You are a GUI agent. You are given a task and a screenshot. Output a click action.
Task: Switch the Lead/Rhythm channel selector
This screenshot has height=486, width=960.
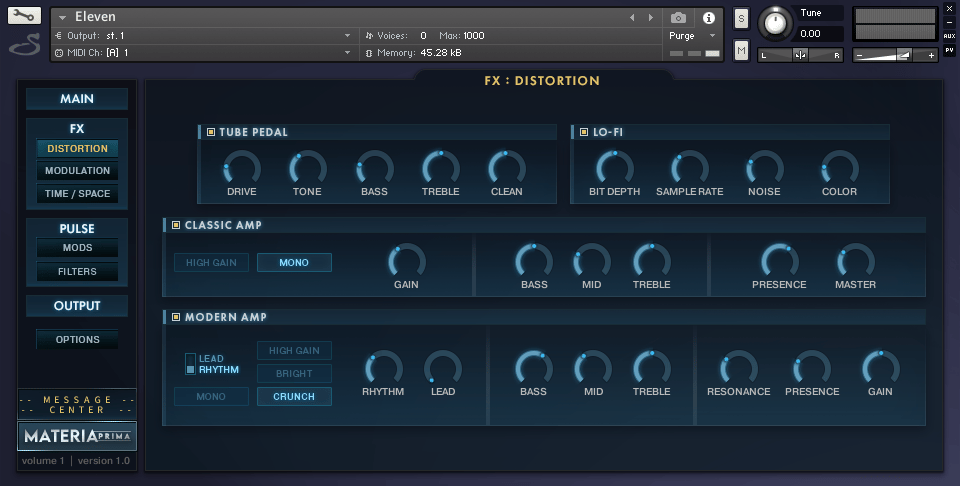click(191, 364)
